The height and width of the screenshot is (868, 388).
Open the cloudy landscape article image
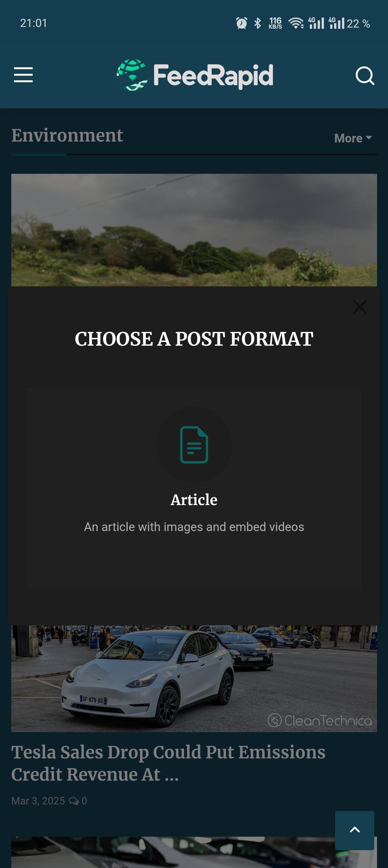point(194,230)
